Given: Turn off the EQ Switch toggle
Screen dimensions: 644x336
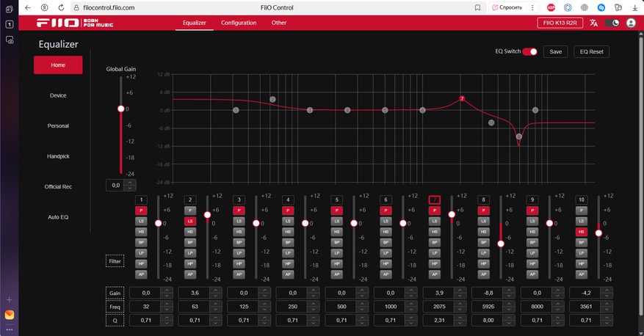Looking at the screenshot, I should 529,52.
